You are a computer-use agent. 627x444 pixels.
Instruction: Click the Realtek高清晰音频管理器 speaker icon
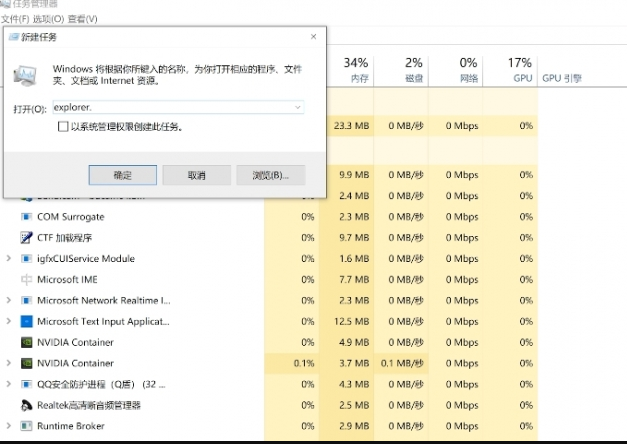(x=26, y=405)
